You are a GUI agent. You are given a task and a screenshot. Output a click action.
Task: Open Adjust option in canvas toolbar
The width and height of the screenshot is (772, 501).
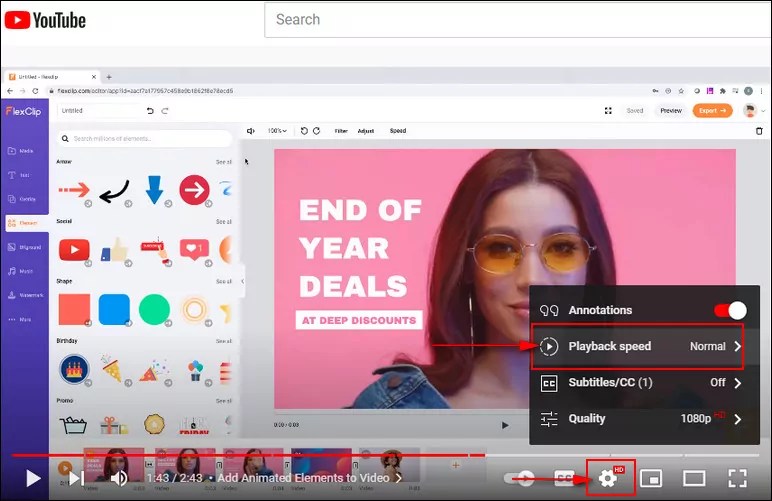[366, 131]
